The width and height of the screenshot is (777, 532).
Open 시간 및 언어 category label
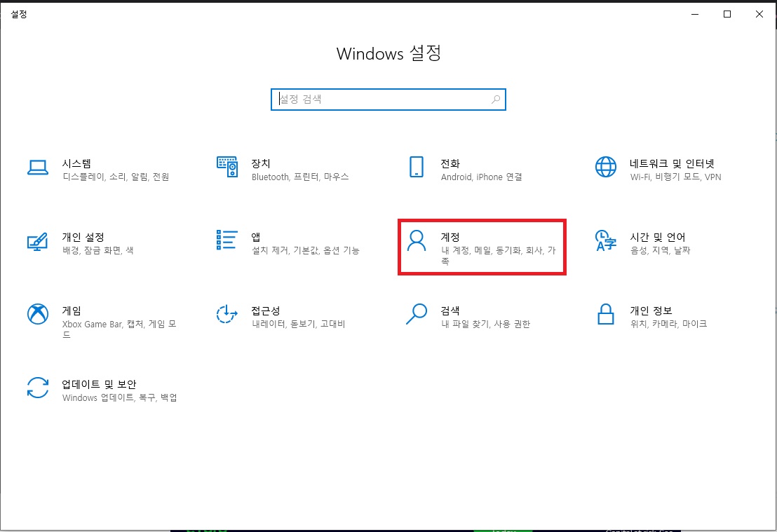[x=658, y=238]
